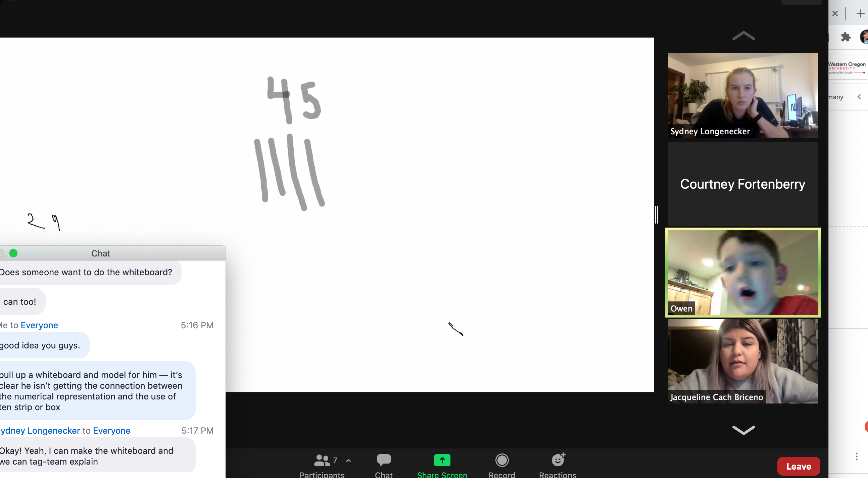Click Sydney Longenecker's name in chat
The height and width of the screenshot is (478, 868).
pyautogui.click(x=40, y=430)
